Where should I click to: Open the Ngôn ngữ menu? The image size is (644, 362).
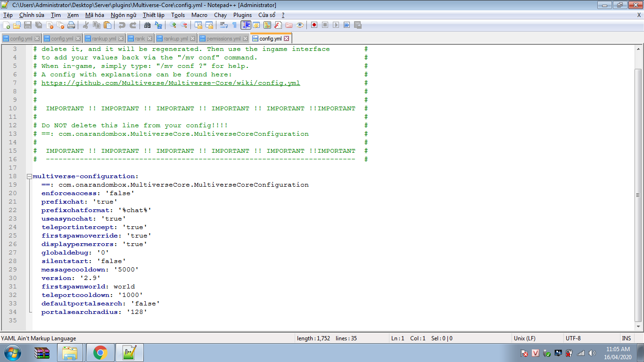click(x=124, y=15)
